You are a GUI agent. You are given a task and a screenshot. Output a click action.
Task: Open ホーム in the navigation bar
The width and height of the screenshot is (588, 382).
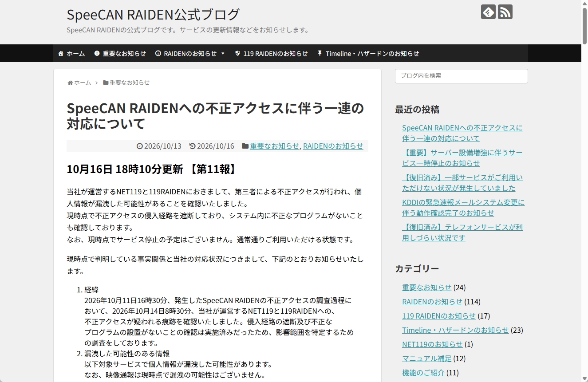click(76, 53)
